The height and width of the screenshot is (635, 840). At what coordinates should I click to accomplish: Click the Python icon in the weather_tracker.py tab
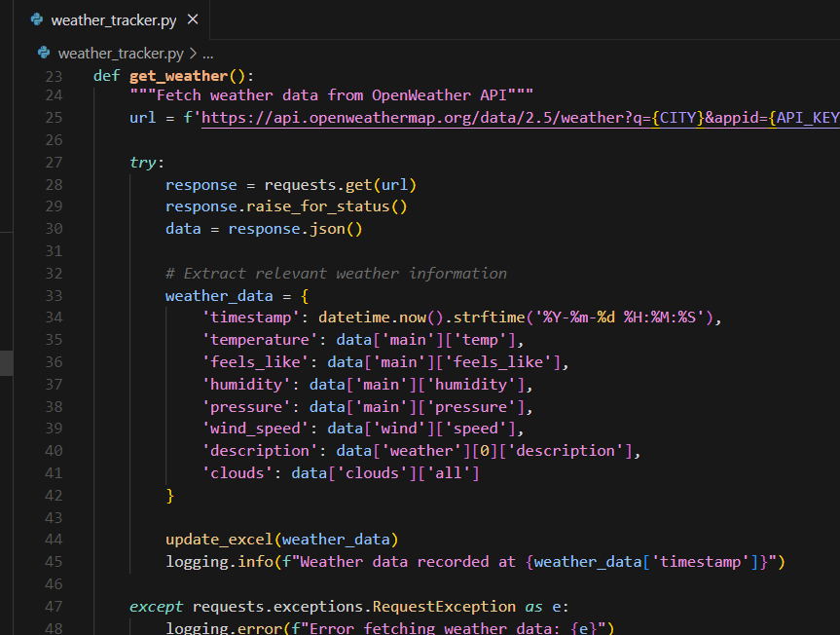[37, 19]
